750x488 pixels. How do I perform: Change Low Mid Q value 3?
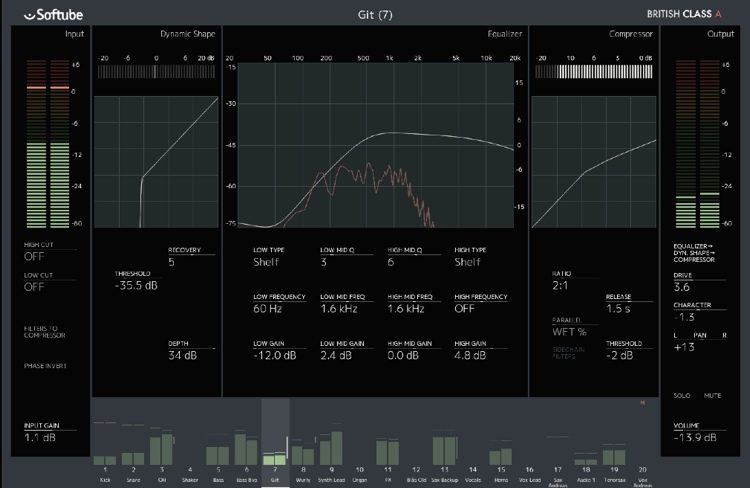[324, 262]
